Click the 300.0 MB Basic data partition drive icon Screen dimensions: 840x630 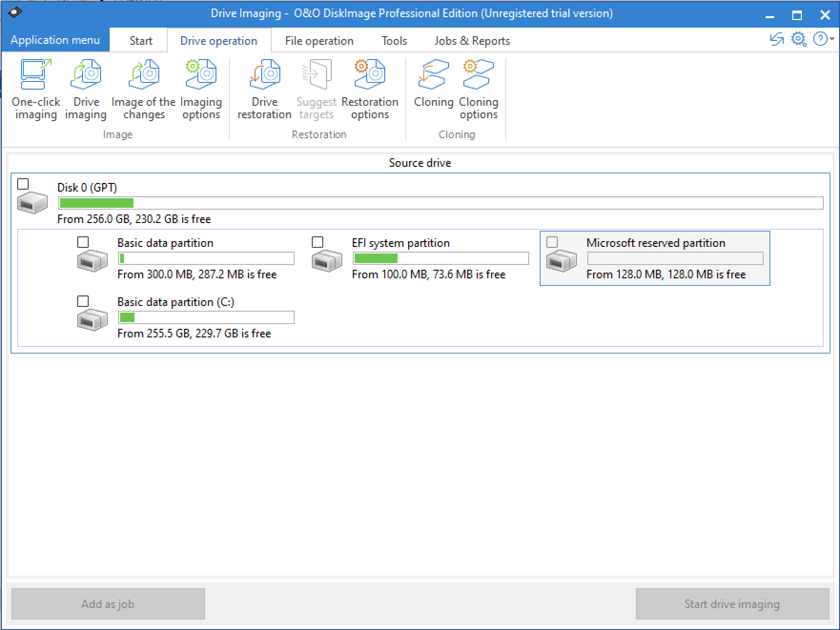(92, 261)
